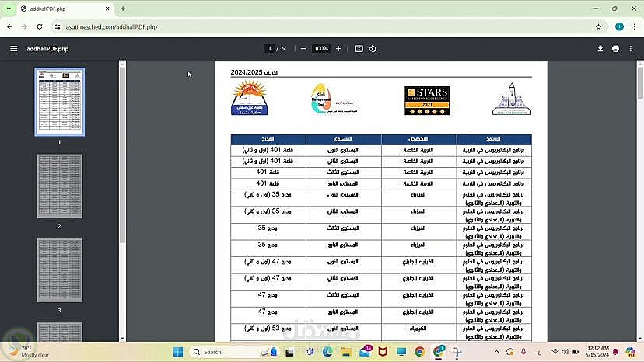644x362 pixels.
Task: Click the microphone tray icon
Action: (523, 352)
